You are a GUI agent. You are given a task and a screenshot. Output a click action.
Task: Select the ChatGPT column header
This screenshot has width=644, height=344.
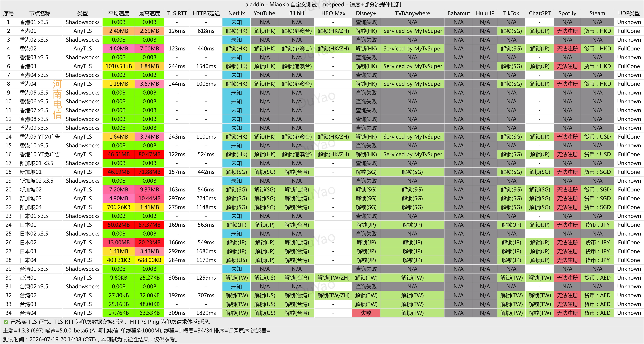540,14
